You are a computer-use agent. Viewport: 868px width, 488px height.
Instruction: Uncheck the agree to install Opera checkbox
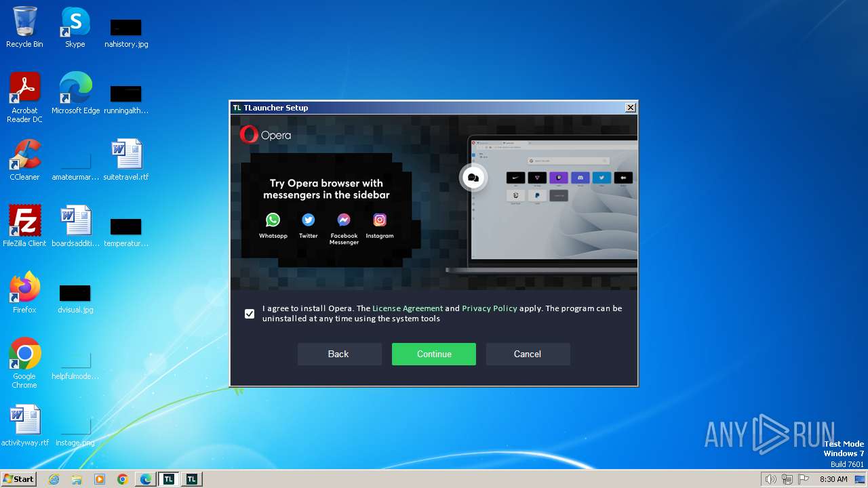click(x=250, y=314)
